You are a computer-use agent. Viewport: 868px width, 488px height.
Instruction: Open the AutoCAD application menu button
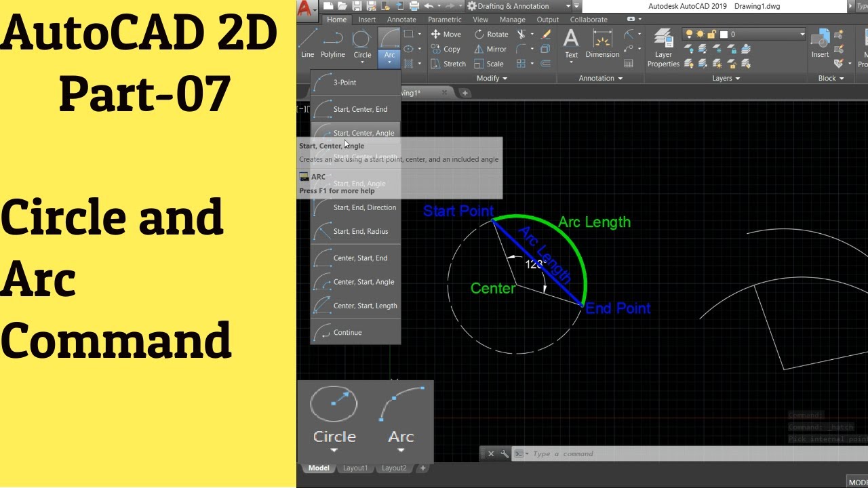(x=307, y=9)
